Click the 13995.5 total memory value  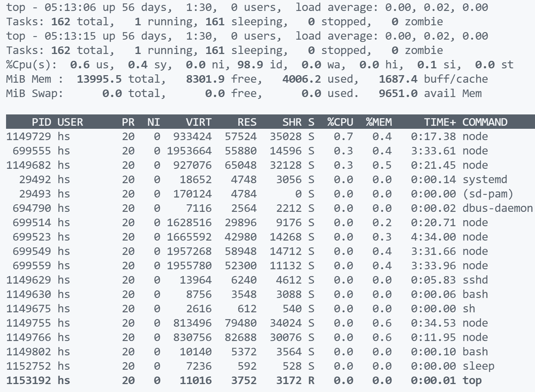point(99,79)
